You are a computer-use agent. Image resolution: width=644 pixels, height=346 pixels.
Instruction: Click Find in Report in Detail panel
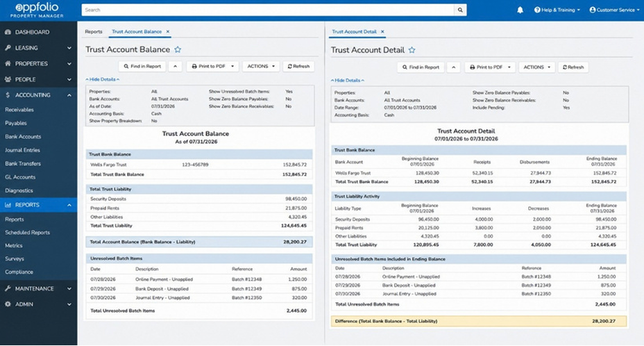click(421, 67)
